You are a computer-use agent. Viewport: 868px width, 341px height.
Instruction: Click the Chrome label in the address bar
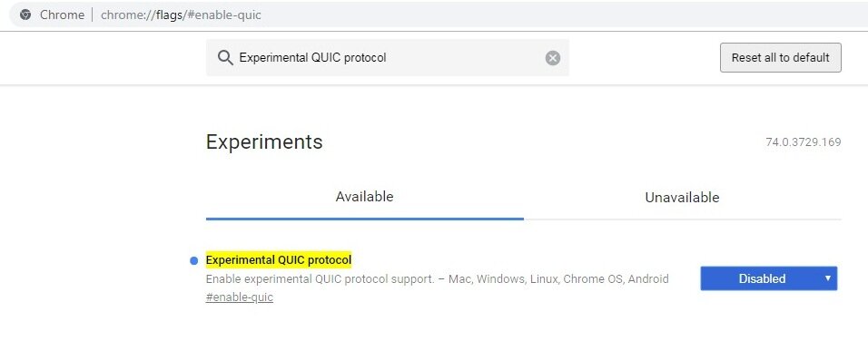pyautogui.click(x=62, y=15)
